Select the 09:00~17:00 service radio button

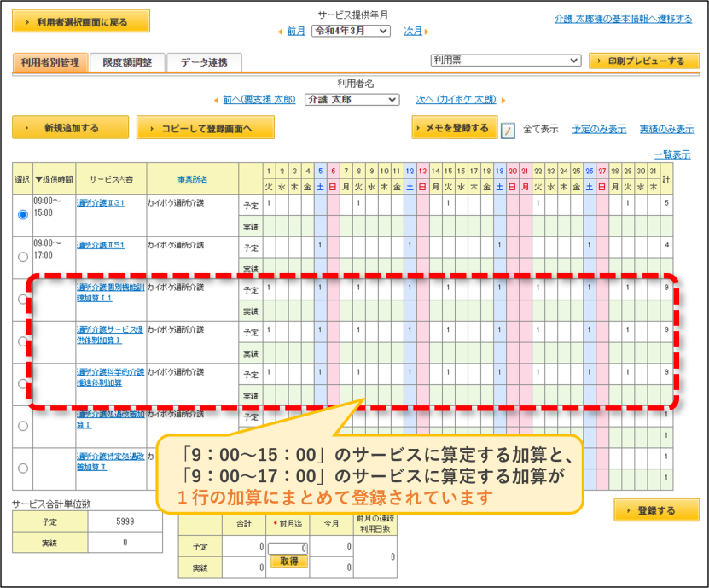pos(22,257)
